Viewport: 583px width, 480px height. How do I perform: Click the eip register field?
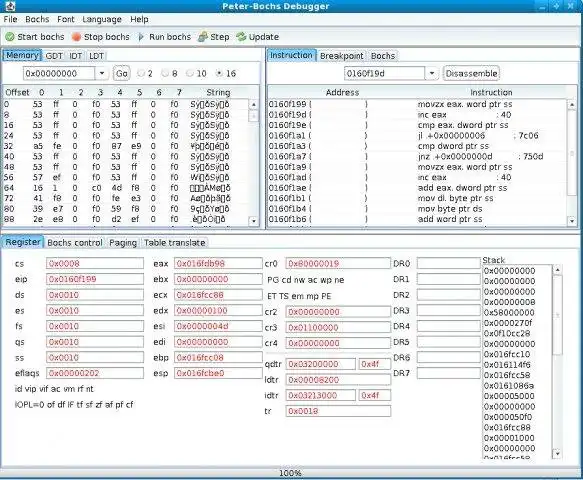(x=95, y=279)
